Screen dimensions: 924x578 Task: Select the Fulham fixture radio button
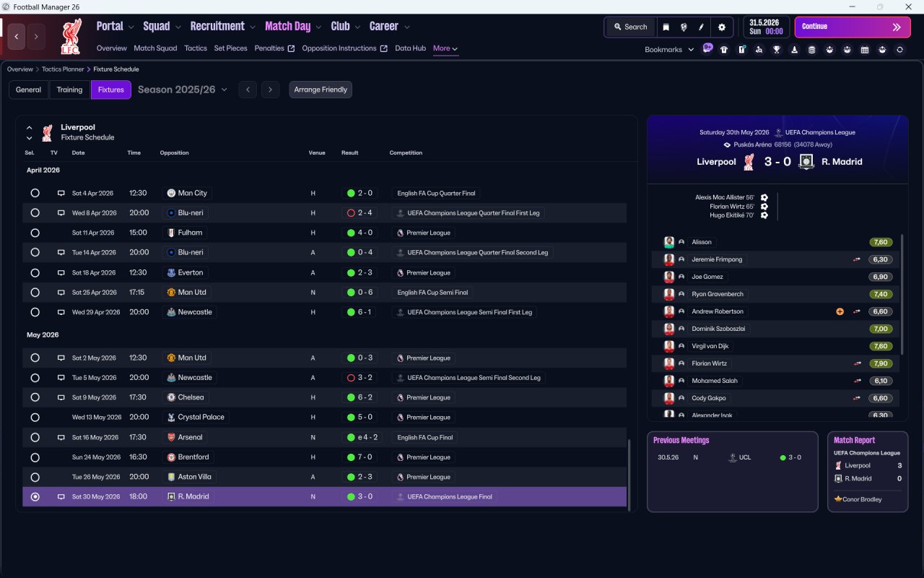(35, 233)
